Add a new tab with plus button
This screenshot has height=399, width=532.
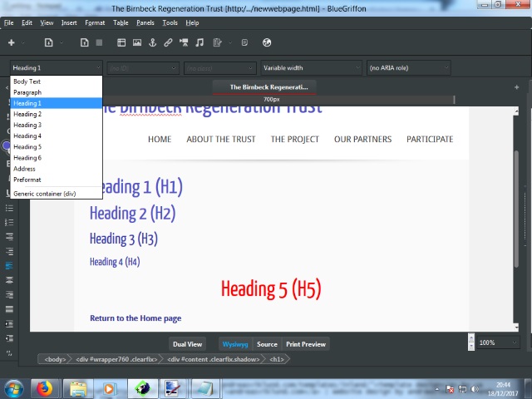[x=516, y=87]
